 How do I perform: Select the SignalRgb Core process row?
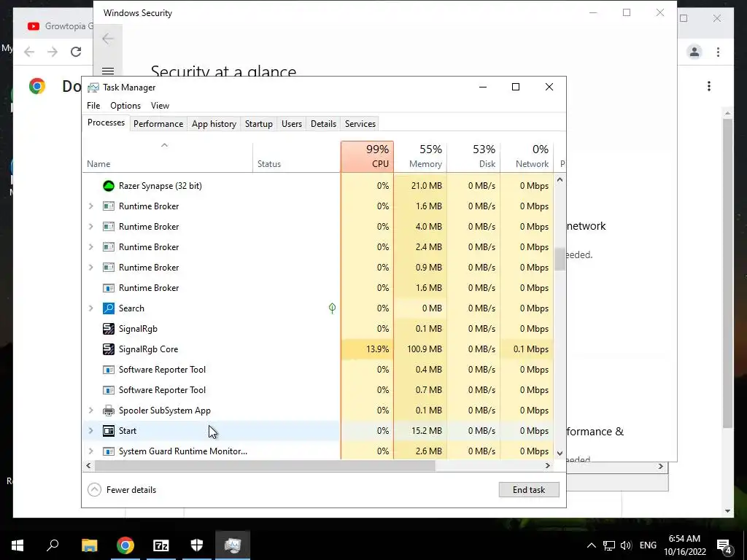318,349
